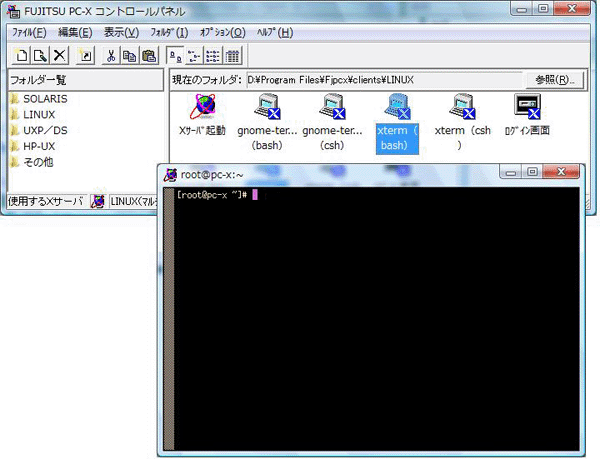Click the LINUX(マル status bar entry

click(x=134, y=201)
